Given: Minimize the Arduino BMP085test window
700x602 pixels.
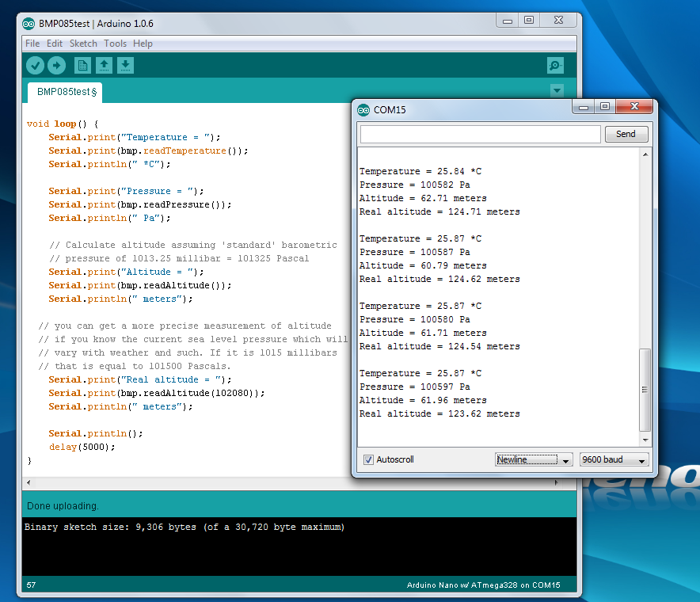Looking at the screenshot, I should click(x=507, y=21).
